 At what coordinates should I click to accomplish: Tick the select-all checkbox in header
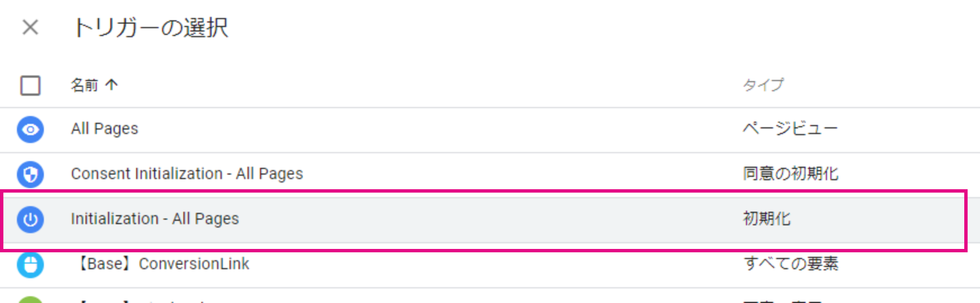click(30, 86)
